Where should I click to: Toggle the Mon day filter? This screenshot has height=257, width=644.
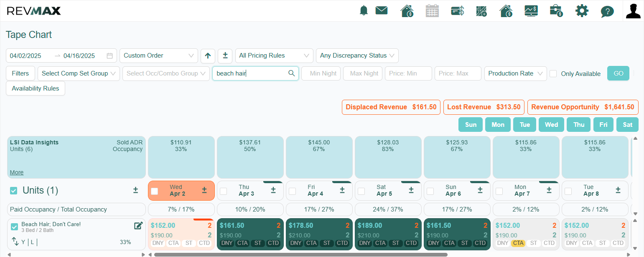point(498,125)
